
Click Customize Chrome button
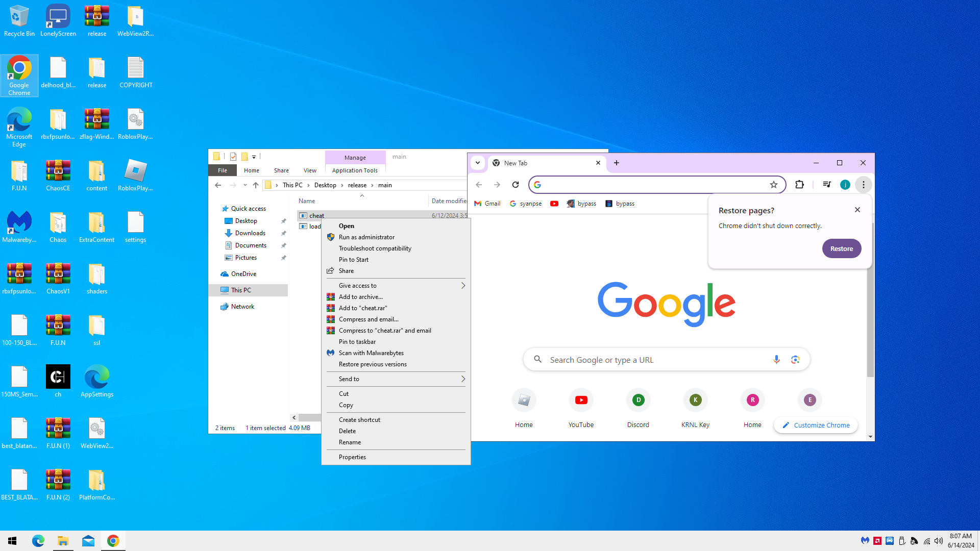click(x=816, y=425)
